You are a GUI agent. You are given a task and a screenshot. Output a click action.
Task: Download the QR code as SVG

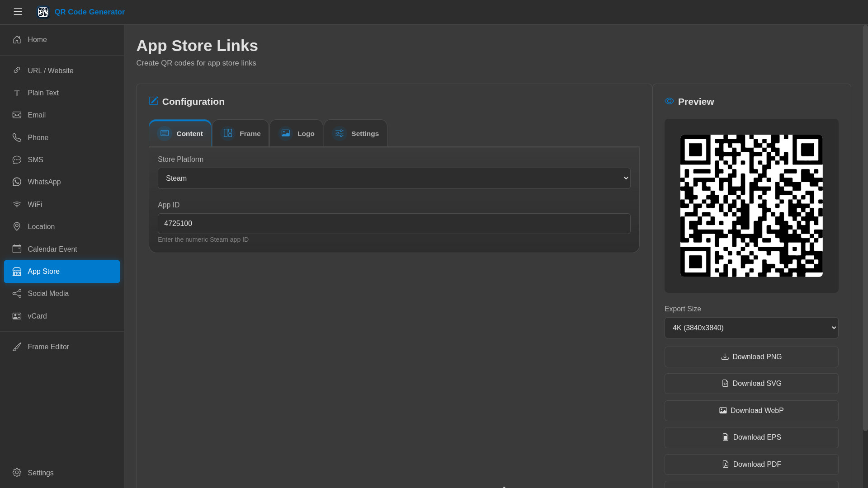point(751,384)
